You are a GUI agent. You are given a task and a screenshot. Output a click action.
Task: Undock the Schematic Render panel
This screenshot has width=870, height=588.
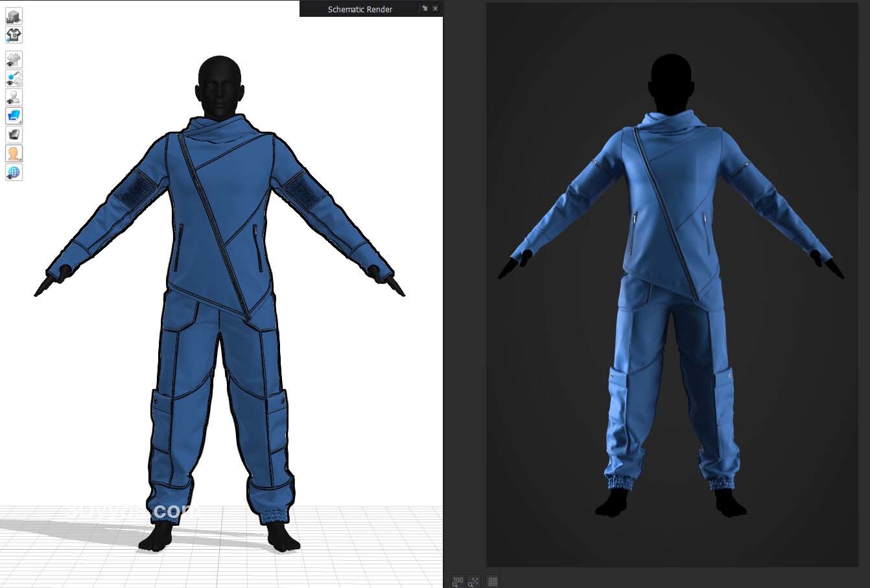pos(425,8)
